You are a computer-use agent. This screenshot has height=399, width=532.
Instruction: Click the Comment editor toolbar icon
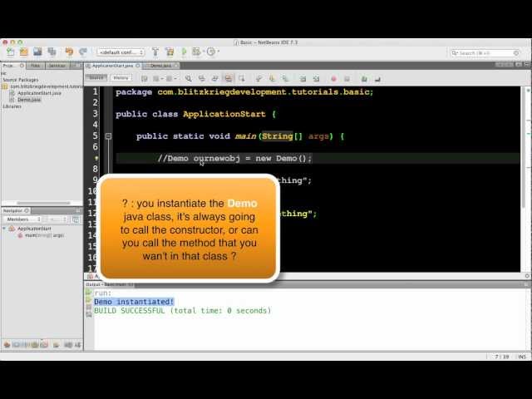[364, 79]
